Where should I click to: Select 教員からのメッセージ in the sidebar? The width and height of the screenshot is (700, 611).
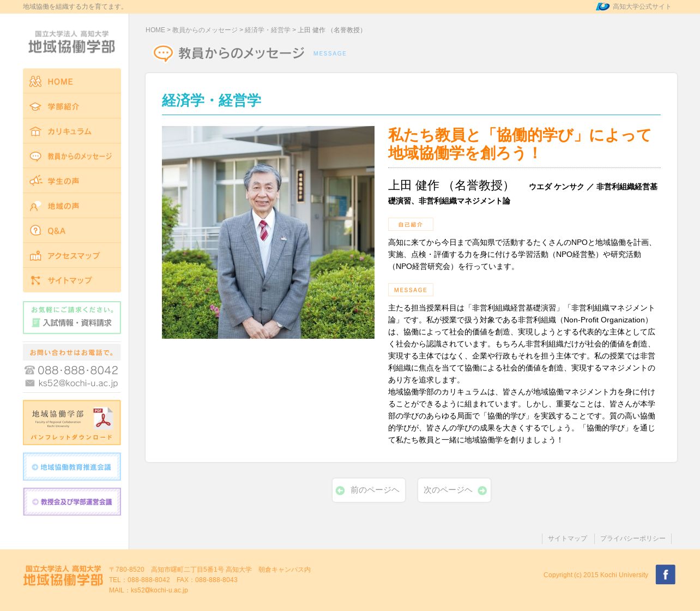click(x=72, y=156)
